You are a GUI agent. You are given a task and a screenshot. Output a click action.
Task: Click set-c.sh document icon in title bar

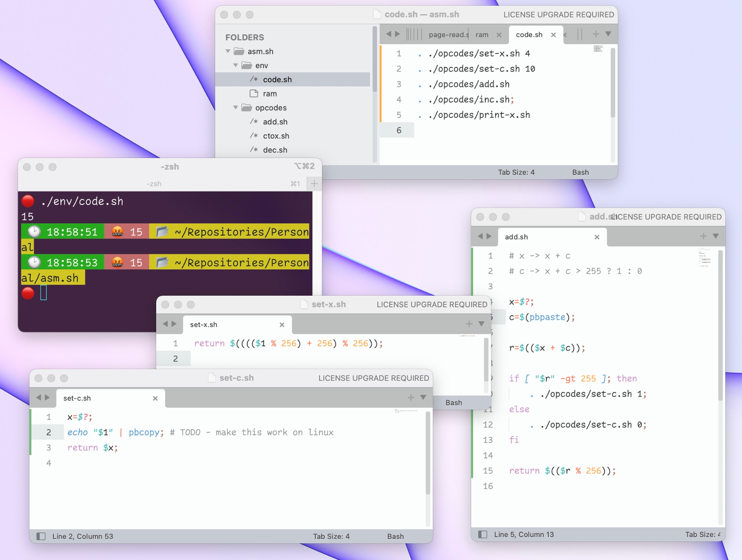coord(212,378)
